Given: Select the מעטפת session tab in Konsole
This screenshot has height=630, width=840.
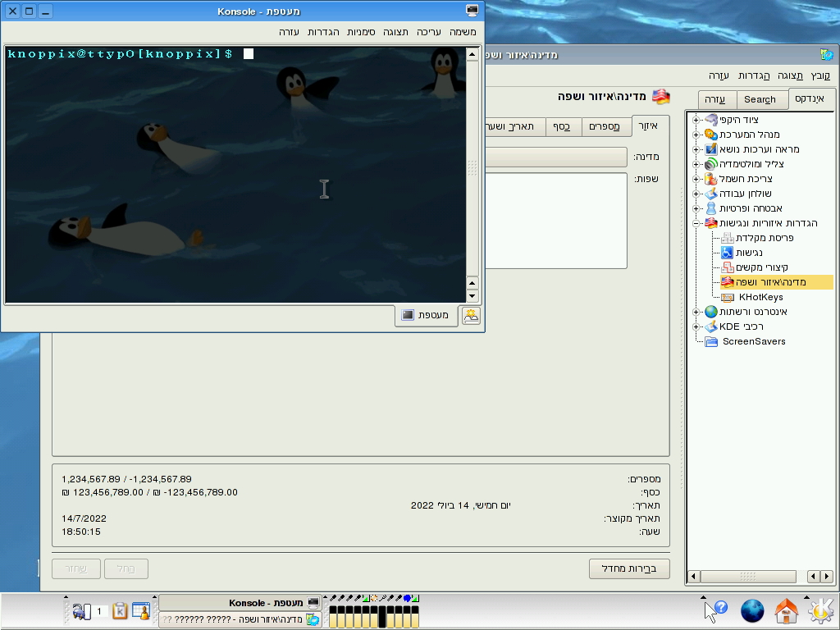Looking at the screenshot, I should tap(427, 315).
